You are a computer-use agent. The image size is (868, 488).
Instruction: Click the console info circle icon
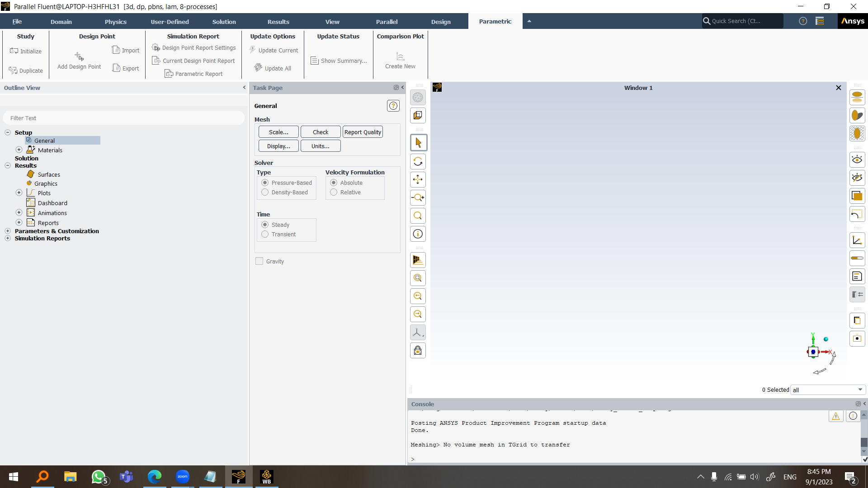pos(853,416)
